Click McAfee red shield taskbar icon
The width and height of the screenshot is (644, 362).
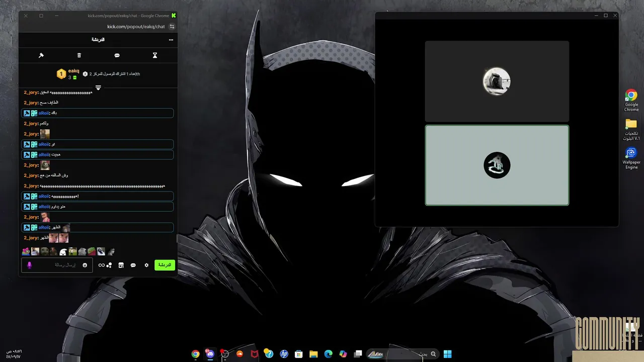[255, 354]
